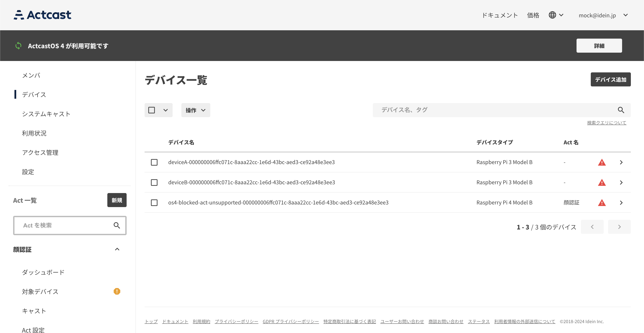Screen dimensions: 644x333
Task: Click the green OS update refresh icon
Action: tap(18, 46)
